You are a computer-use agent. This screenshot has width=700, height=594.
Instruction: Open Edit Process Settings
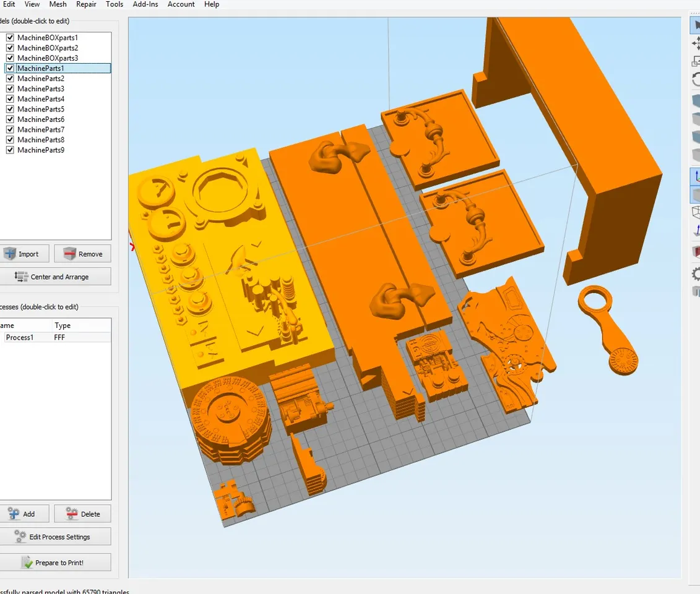(x=55, y=537)
